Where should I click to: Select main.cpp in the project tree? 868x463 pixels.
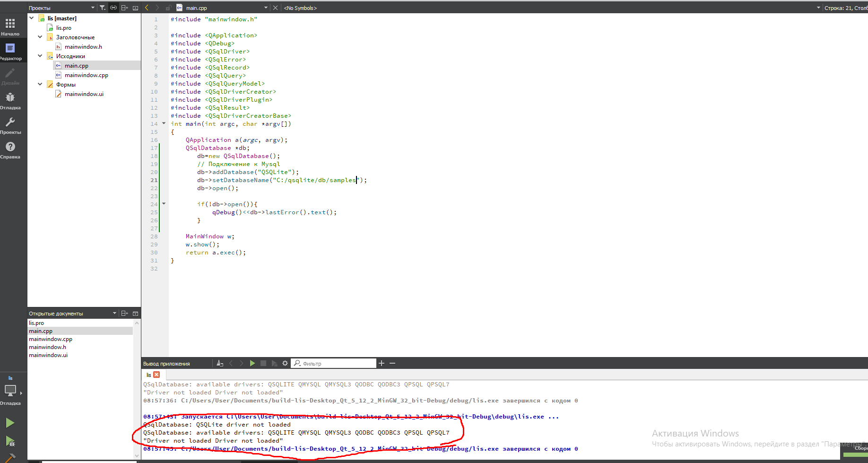[76, 66]
